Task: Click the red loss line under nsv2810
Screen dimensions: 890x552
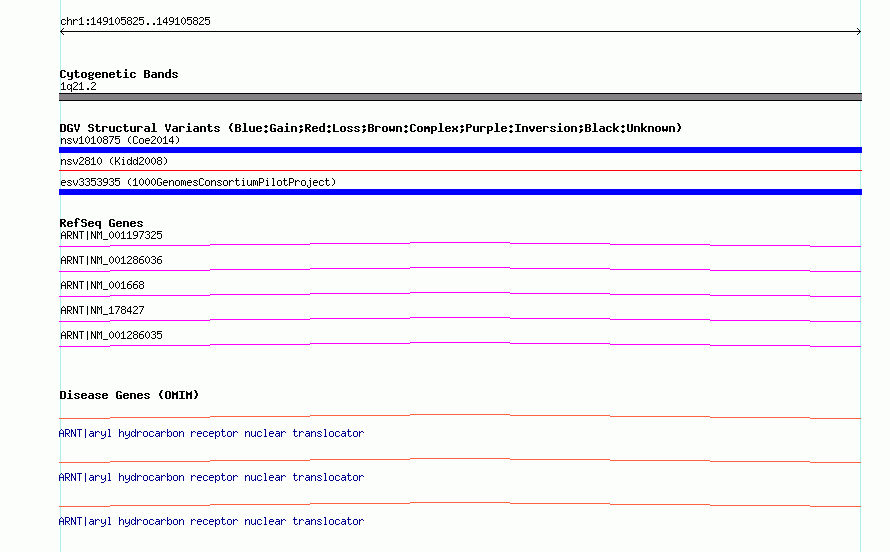Action: [460, 170]
